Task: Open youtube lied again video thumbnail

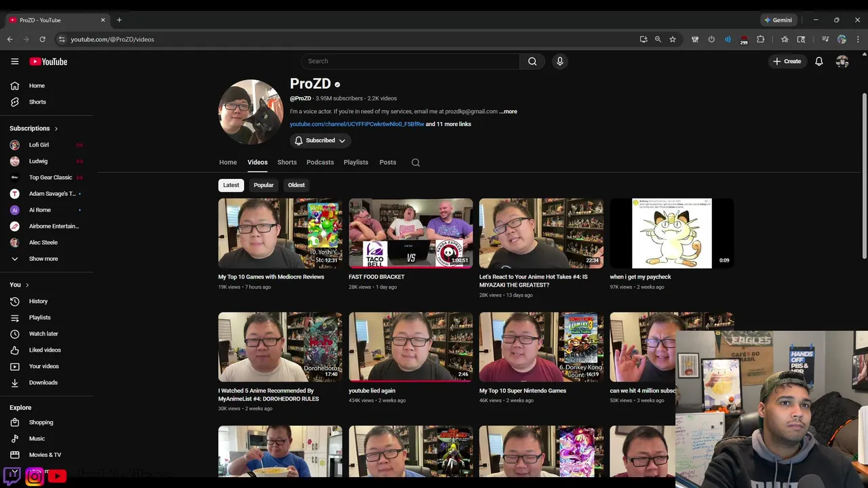Action: point(411,347)
